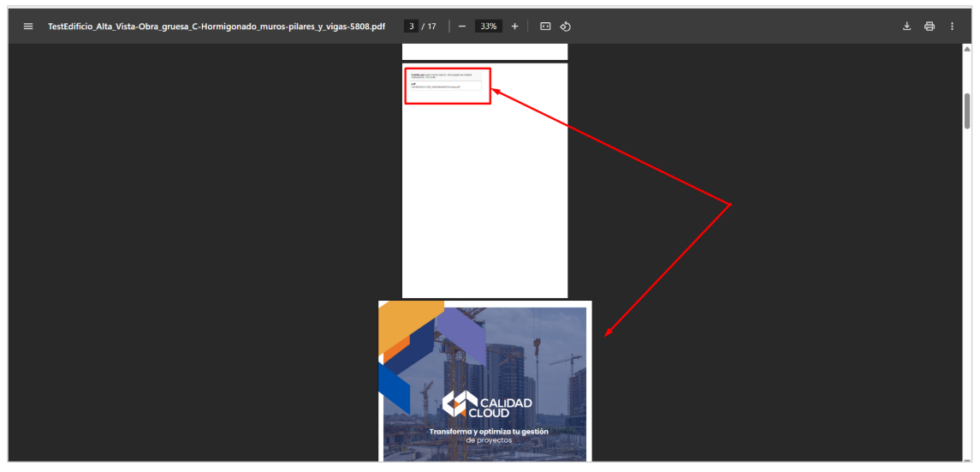Click the vertical scrollbar thumb
Viewport: 980px width, 472px height.
pos(967,111)
